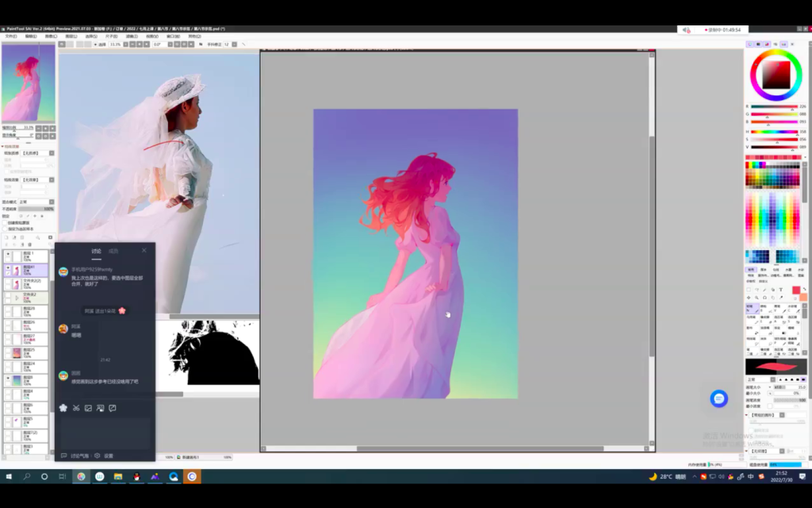The image size is (812, 508).
Task: Toggle visibility of layer 图层41
Action: pos(8,269)
